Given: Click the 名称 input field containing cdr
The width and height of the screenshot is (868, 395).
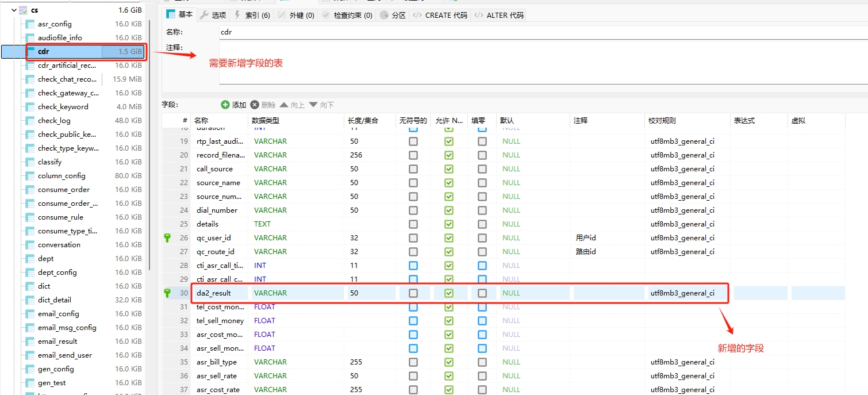Looking at the screenshot, I should click(x=540, y=33).
